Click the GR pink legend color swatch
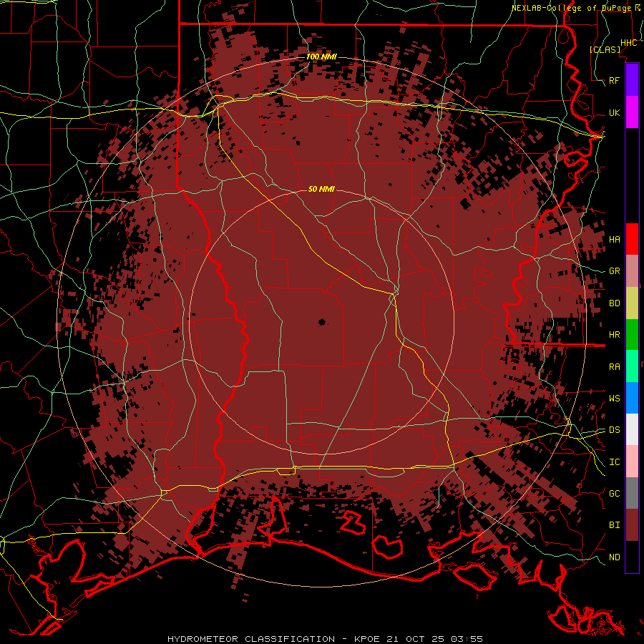 (632, 271)
